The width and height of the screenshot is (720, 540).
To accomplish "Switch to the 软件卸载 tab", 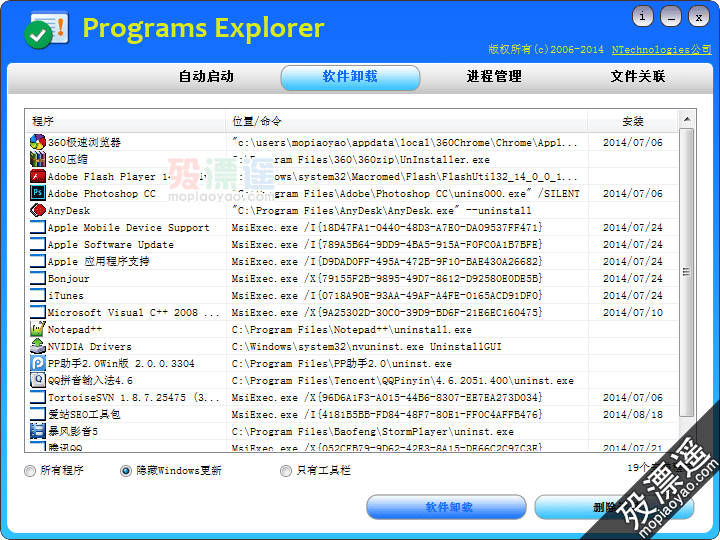I will 350,77.
